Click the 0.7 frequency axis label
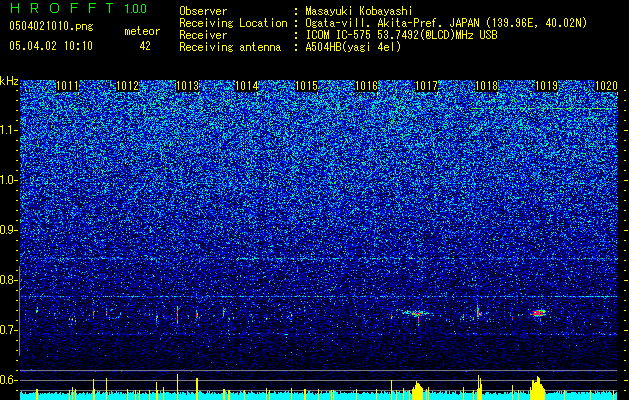This screenshot has width=629, height=400. click(x=9, y=330)
